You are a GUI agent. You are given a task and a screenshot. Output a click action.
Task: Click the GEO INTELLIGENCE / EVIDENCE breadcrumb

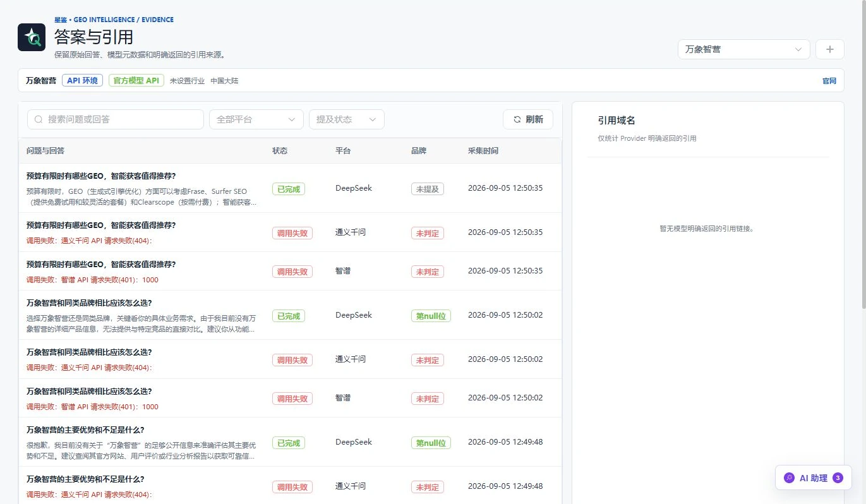124,20
